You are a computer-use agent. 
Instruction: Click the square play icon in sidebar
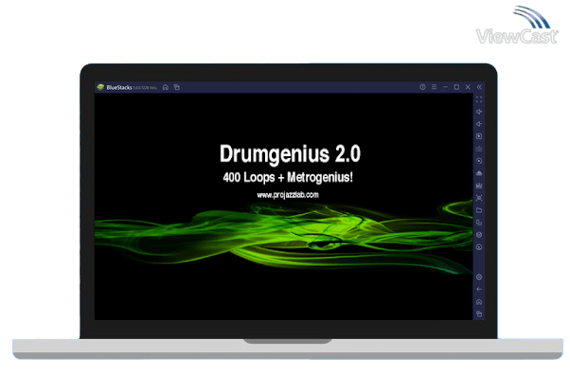[479, 136]
